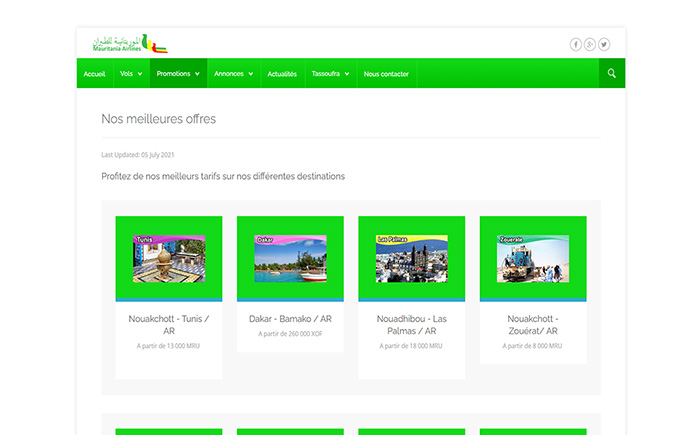Viewport: 700px width, 435px height.
Task: Open the Facebook social icon
Action: [575, 44]
